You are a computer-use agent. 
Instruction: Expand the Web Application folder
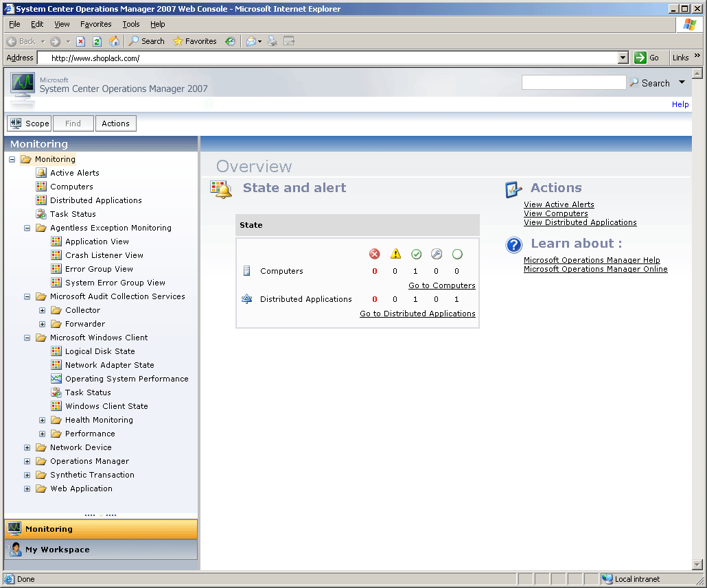click(x=27, y=489)
